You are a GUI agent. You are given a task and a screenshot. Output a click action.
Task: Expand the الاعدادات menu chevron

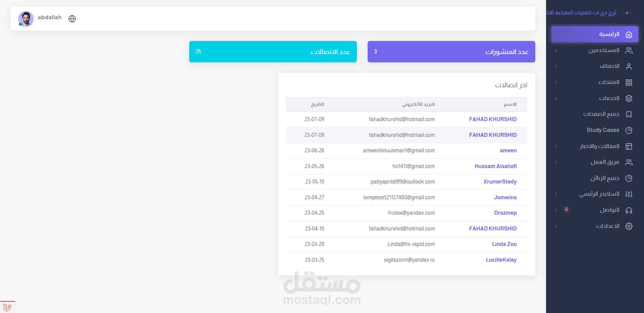(x=556, y=226)
